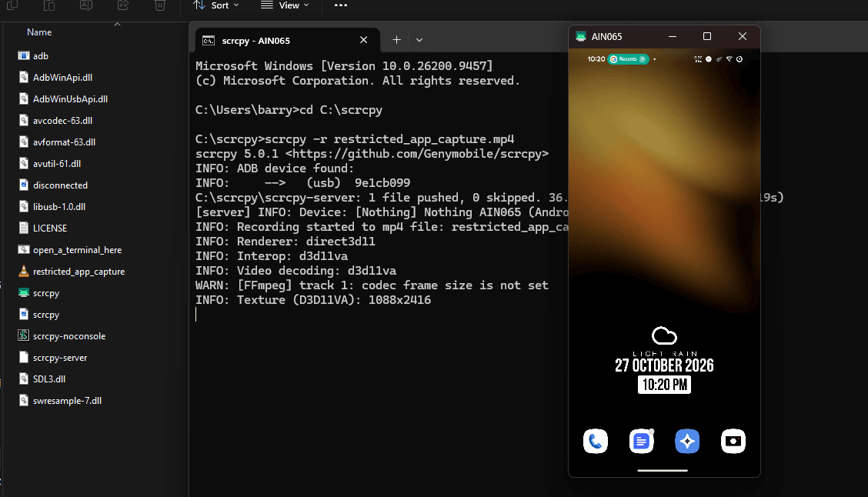Click the Delete trash icon in Explorer toolbar
868x497 pixels.
click(160, 5)
